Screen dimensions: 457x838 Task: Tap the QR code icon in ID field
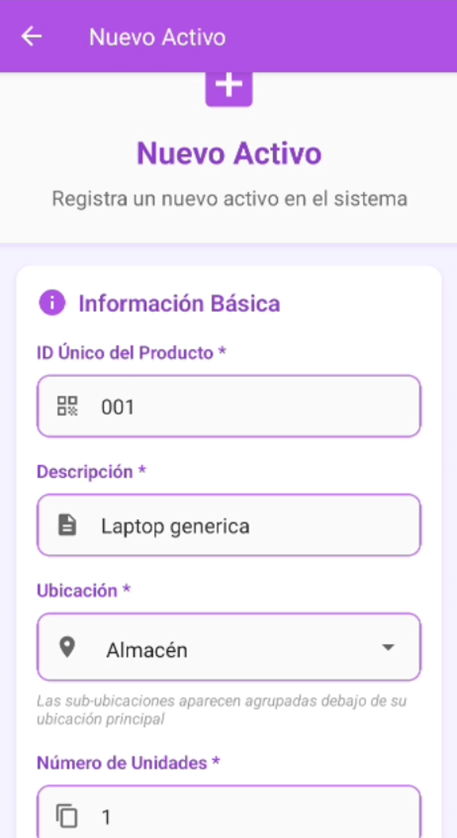67,406
